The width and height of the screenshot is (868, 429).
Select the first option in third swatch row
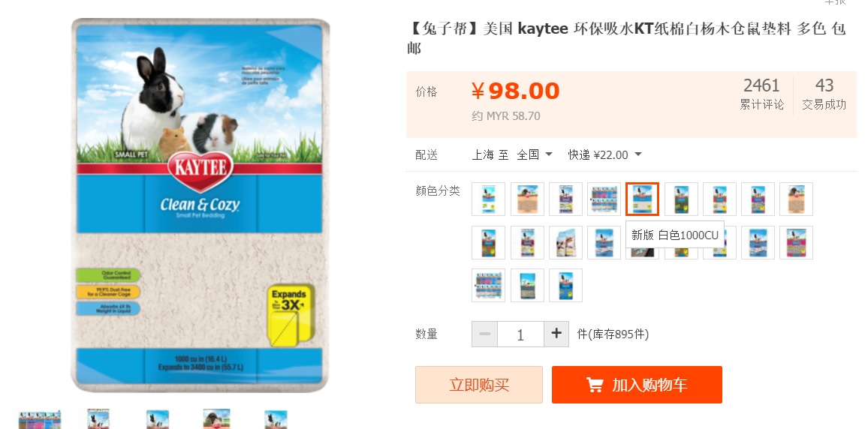pos(488,285)
